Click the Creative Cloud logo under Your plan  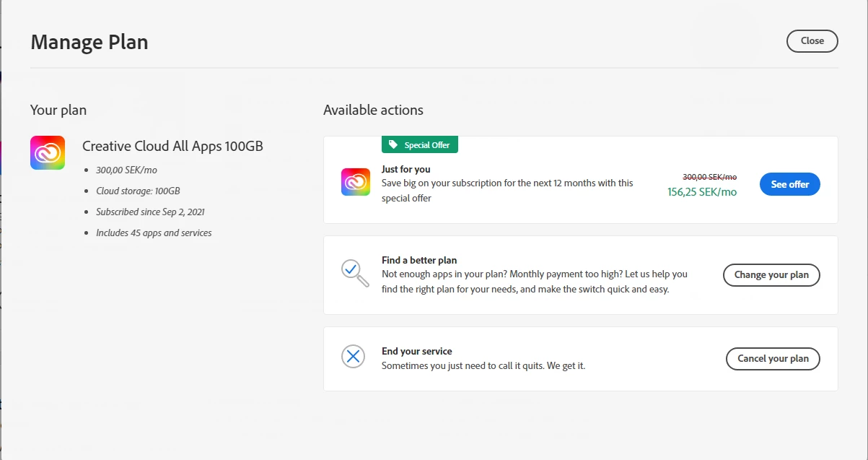(48, 153)
